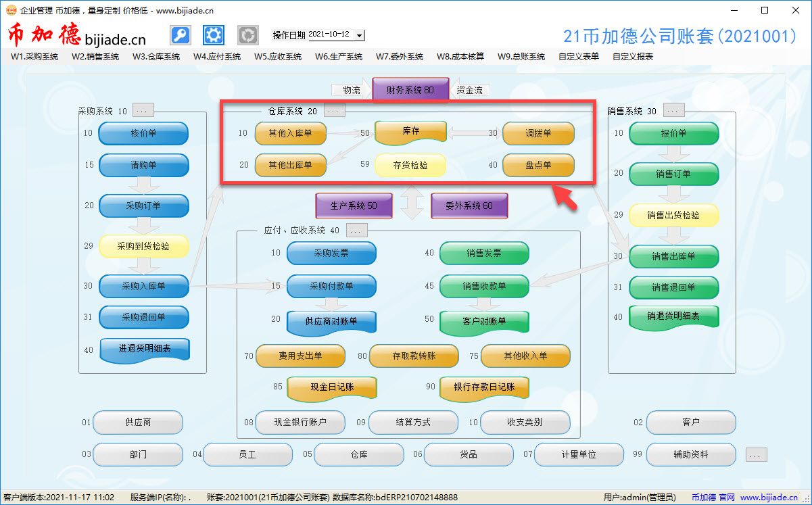812x505 pixels.
Task: Open the 操作日期 date dropdown arrow
Action: (x=359, y=35)
